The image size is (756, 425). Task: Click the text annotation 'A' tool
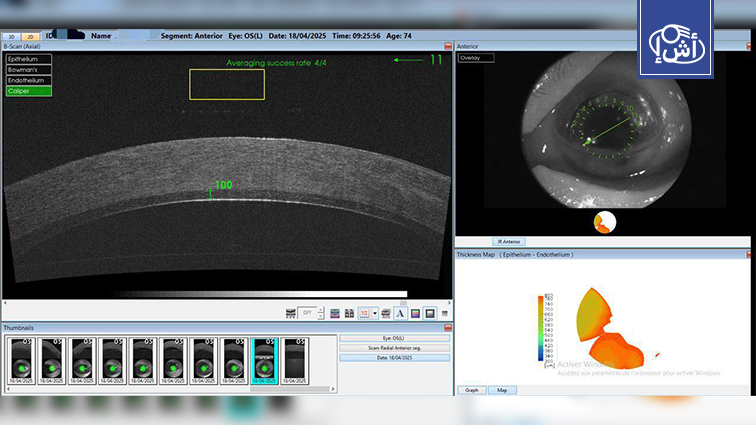399,313
